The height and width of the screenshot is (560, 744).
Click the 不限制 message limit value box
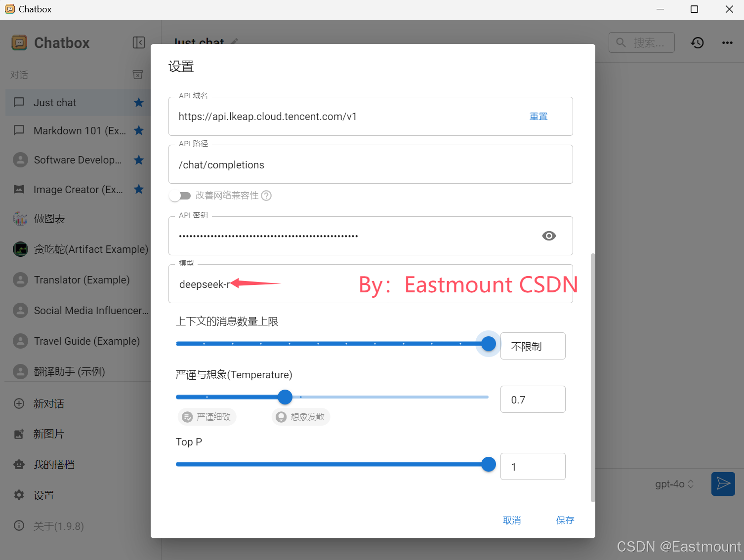(533, 346)
